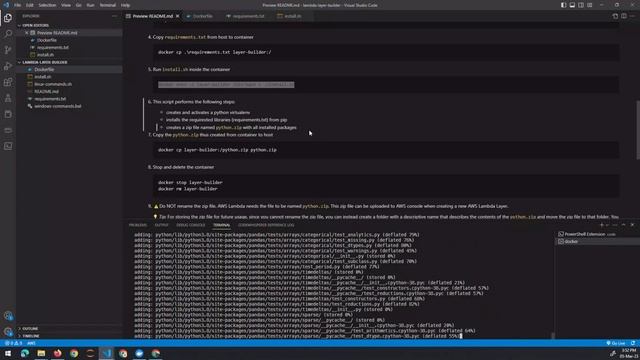Open the Manage gear in activity bar
The height and width of the screenshot is (360, 640).
8,331
